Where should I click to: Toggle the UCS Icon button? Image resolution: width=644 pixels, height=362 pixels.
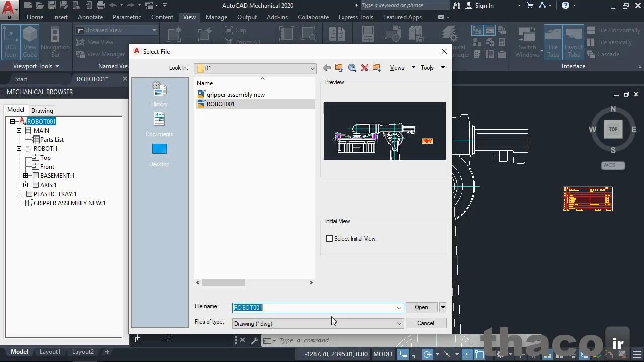coord(11,42)
